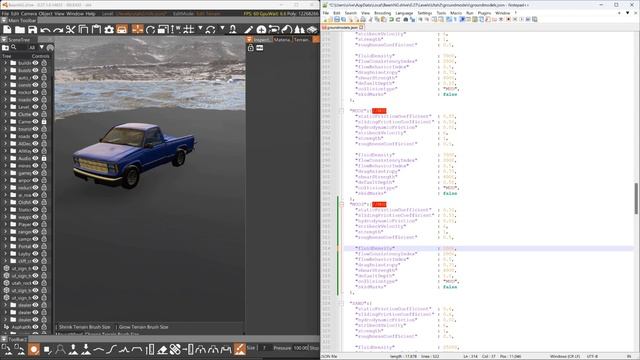Select the groundmodels.json tab in Notepad++

coord(342,27)
